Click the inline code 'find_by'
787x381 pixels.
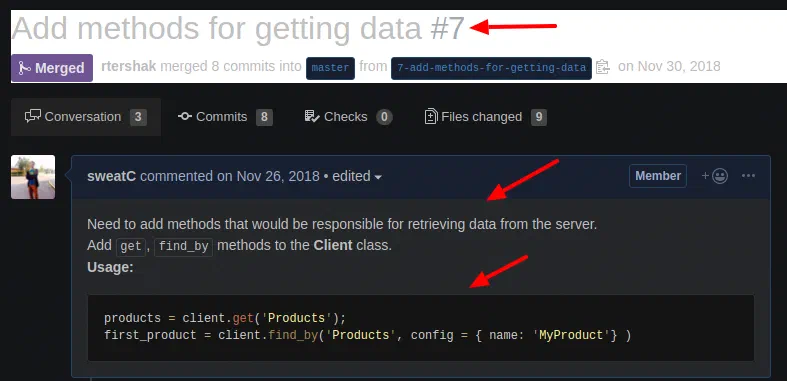click(x=184, y=247)
